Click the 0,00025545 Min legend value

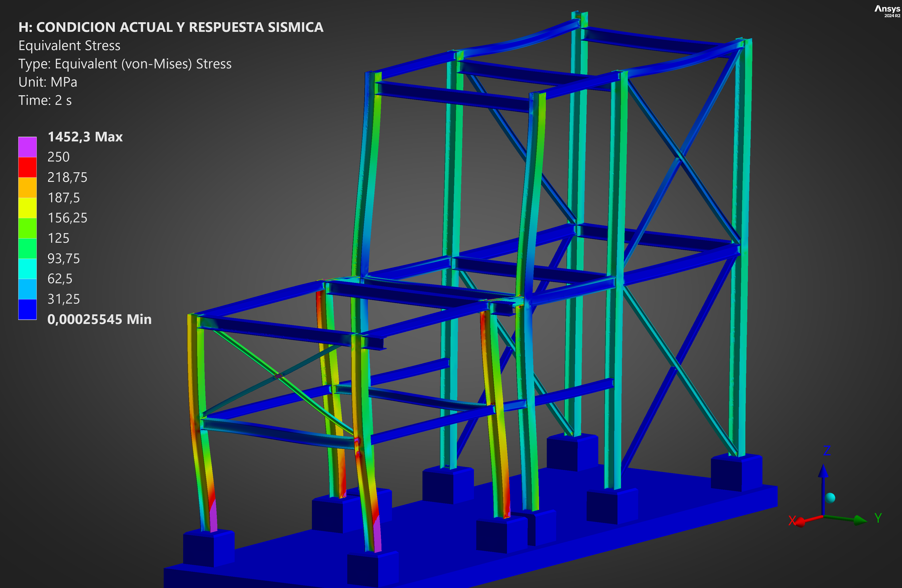(99, 319)
